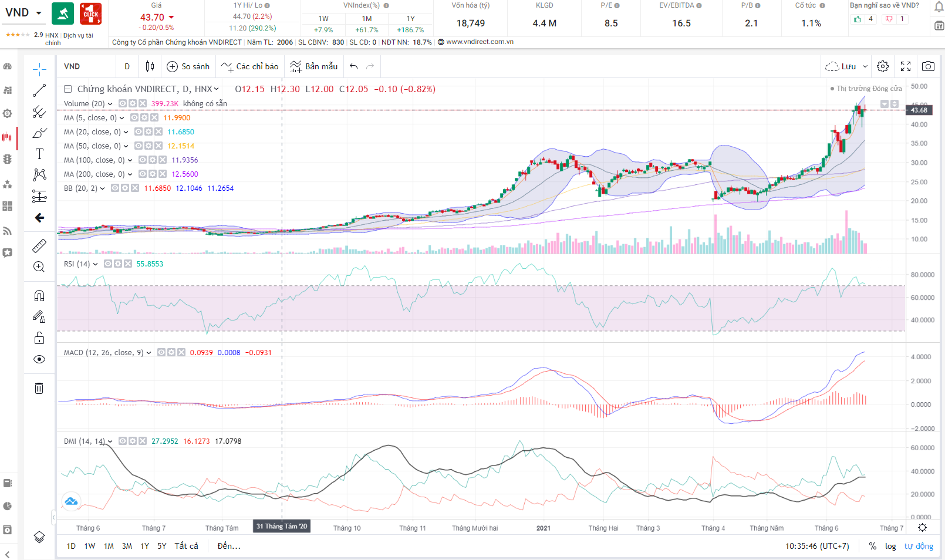Select the Tất cả time range
Image resolution: width=945 pixels, height=560 pixels.
pos(186,546)
